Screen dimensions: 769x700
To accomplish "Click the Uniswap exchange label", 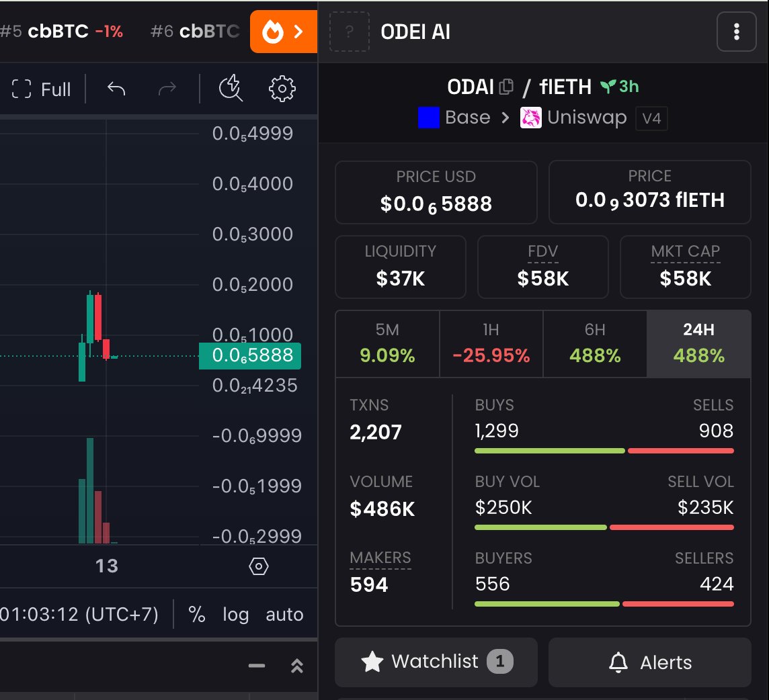I will pyautogui.click(x=587, y=118).
